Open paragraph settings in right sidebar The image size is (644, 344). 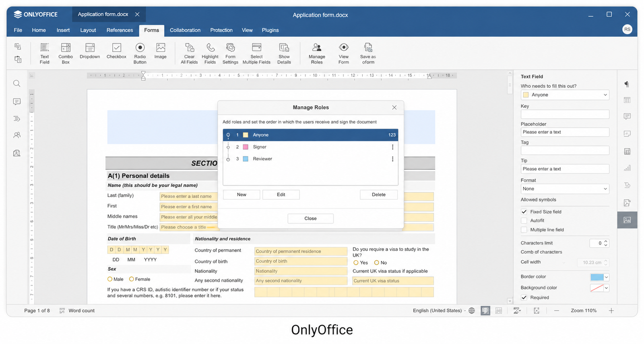pyautogui.click(x=627, y=84)
